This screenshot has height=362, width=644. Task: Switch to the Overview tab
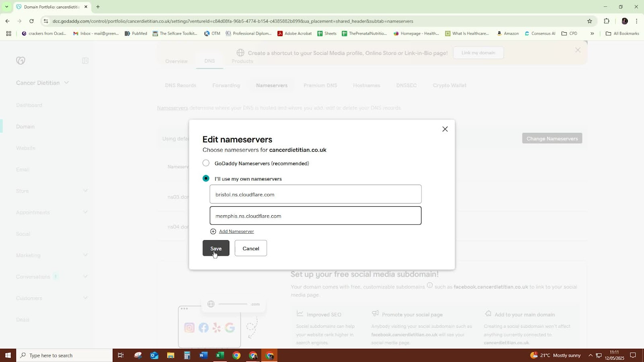click(x=176, y=61)
